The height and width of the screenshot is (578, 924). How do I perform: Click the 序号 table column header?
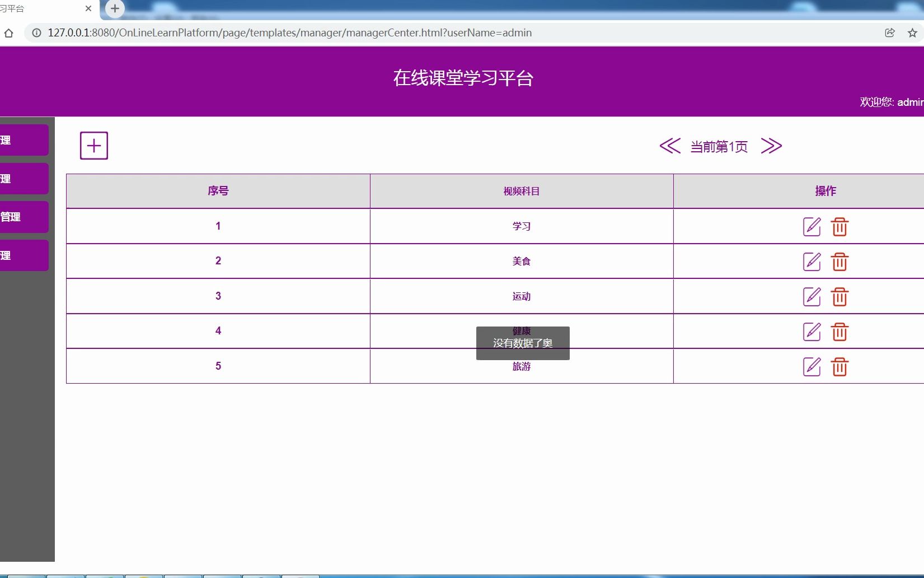coord(218,191)
